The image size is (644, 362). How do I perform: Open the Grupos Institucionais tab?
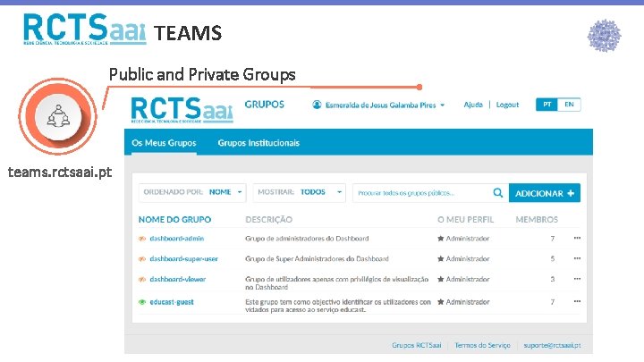258,143
